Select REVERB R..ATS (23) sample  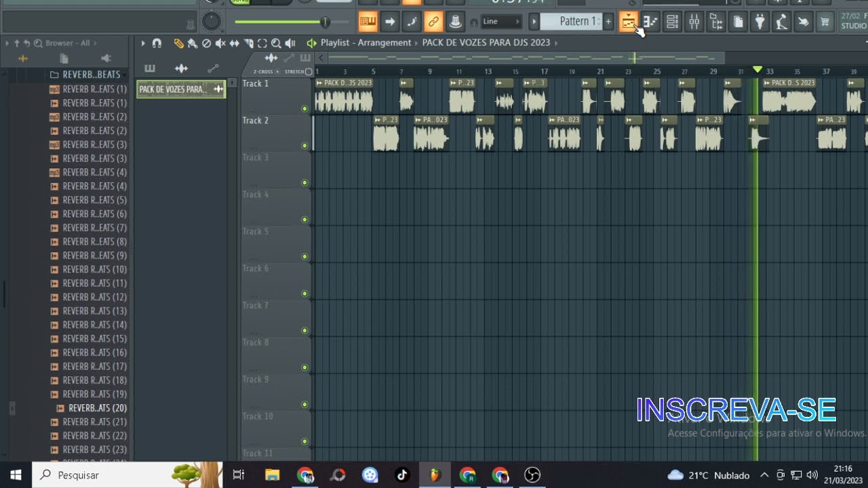[88, 449]
